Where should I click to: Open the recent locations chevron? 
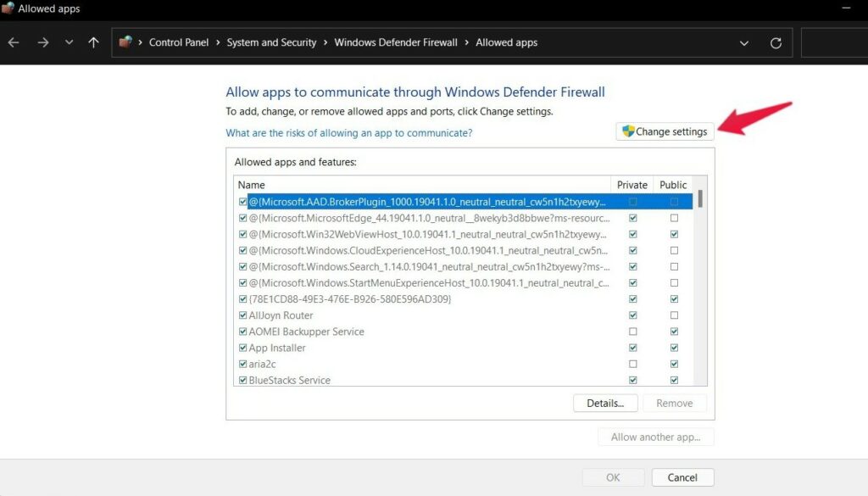click(69, 42)
